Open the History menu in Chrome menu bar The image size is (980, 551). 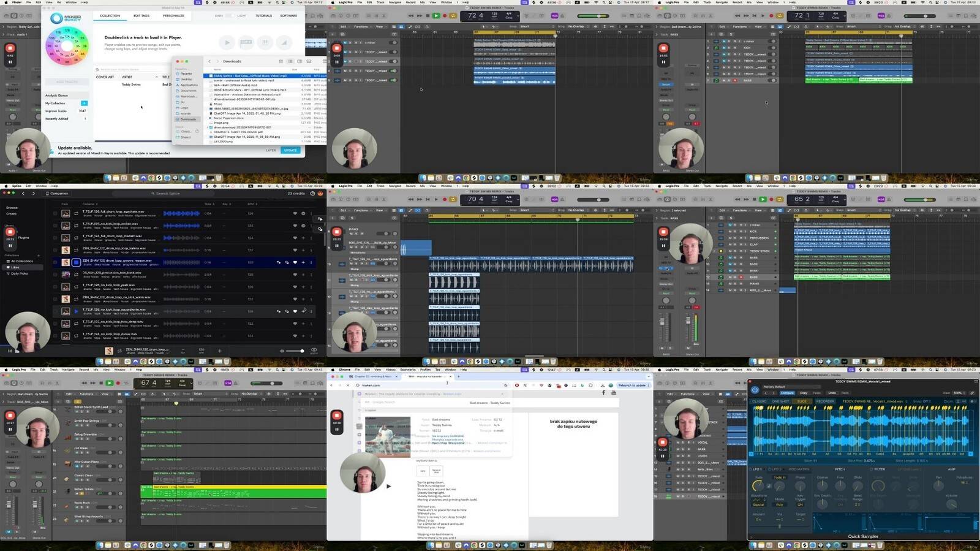point(391,370)
